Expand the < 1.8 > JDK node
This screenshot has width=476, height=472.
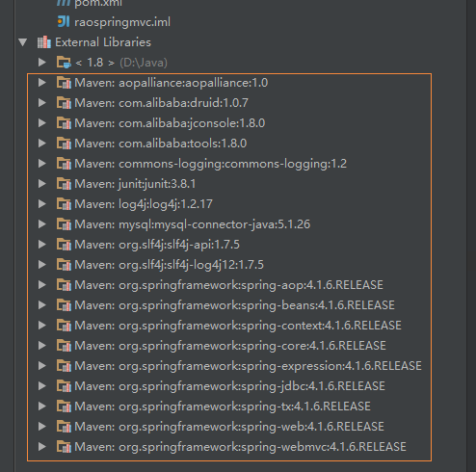click(41, 63)
